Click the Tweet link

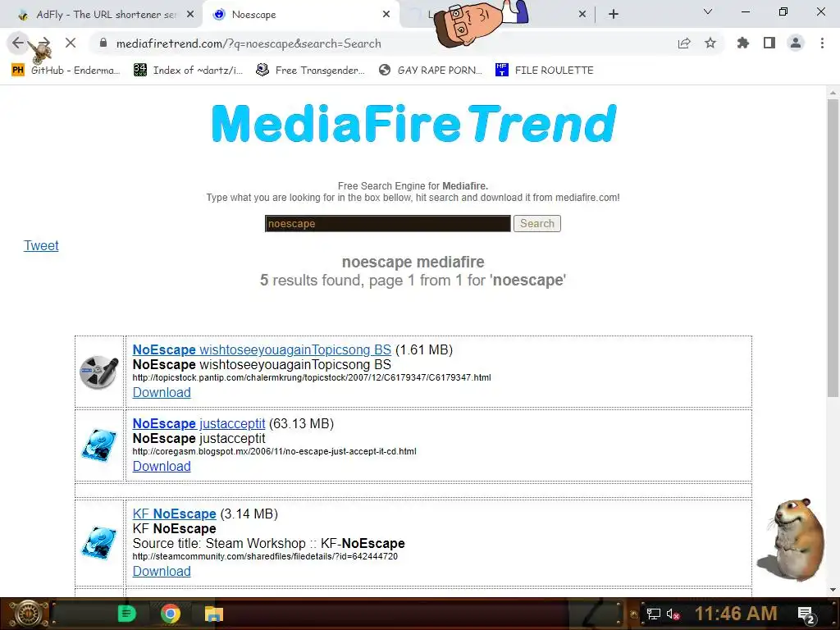(41, 245)
